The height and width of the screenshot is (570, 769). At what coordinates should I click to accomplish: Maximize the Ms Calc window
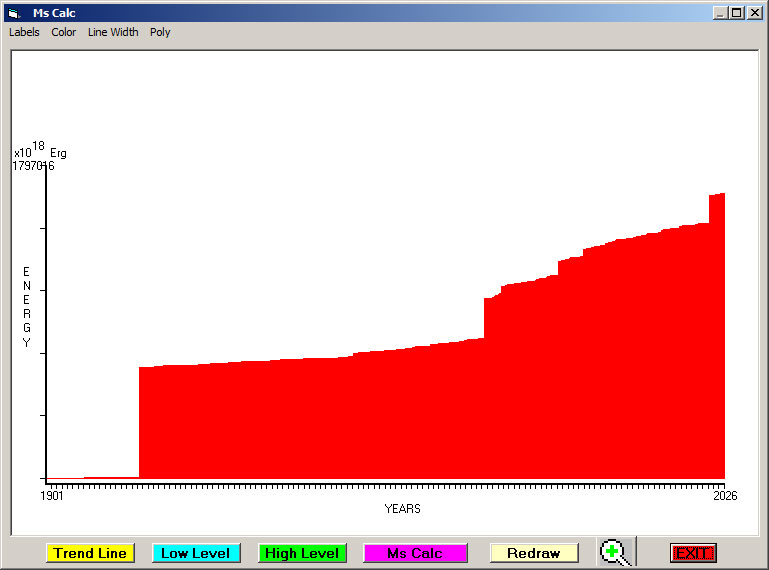(x=736, y=13)
